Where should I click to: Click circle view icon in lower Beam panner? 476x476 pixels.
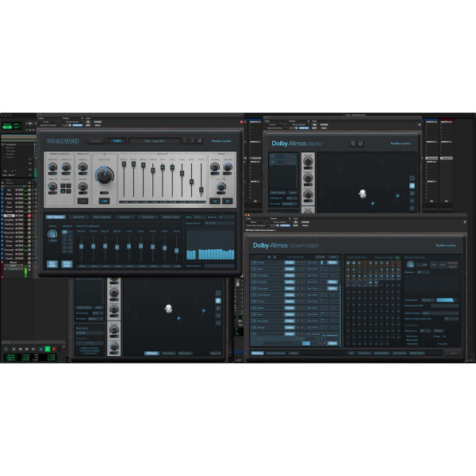click(218, 294)
